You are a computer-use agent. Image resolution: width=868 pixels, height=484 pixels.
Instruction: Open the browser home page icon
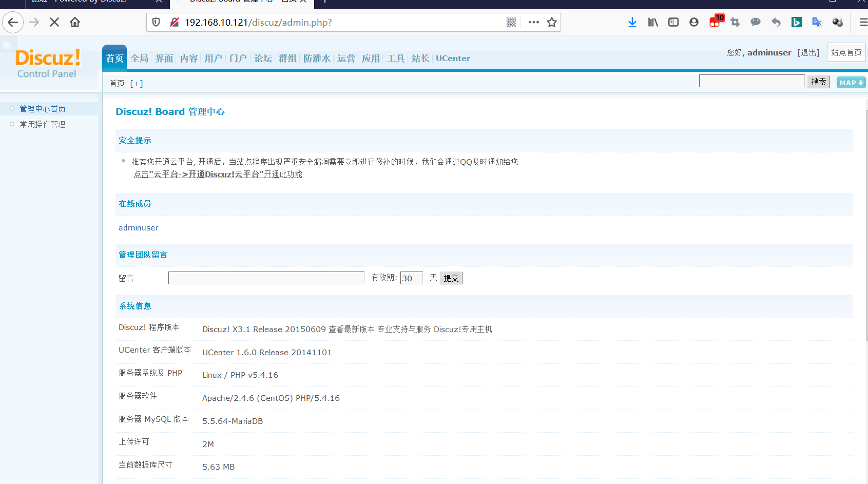(x=75, y=23)
